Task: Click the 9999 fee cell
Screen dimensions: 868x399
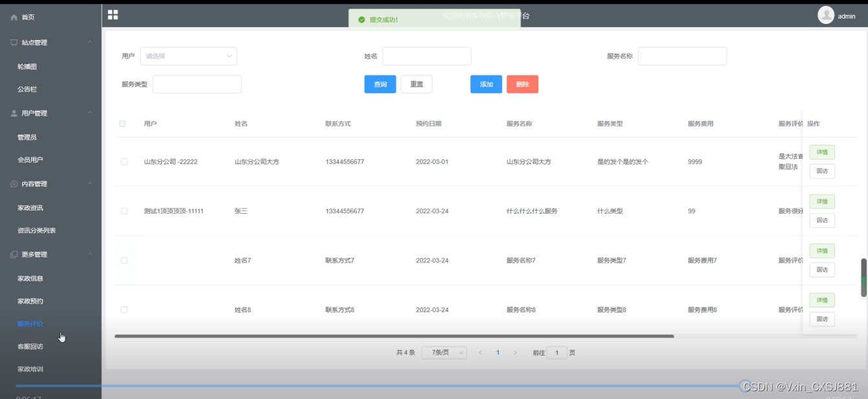Action: [x=695, y=162]
